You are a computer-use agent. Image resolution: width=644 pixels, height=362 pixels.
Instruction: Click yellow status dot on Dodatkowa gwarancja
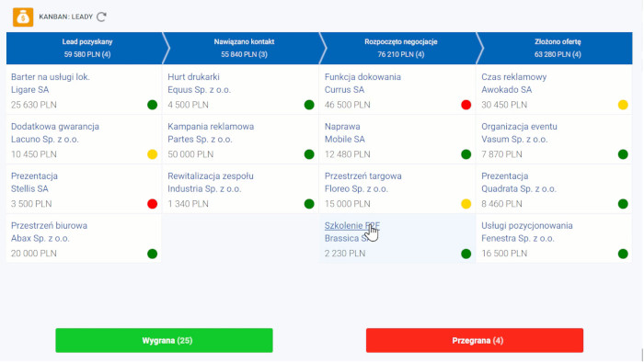(x=153, y=154)
